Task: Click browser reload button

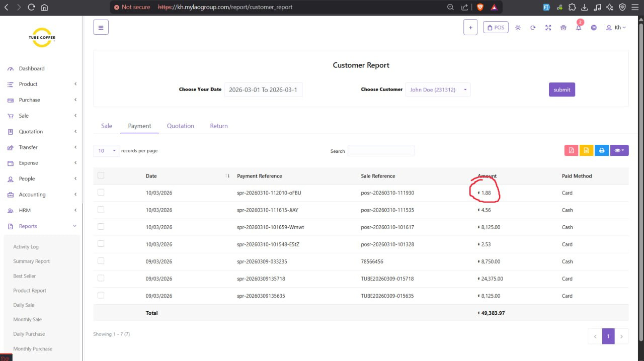Action: coord(31,7)
